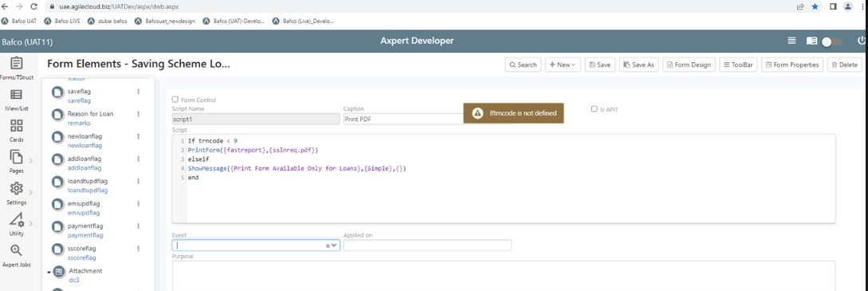This screenshot has height=291, width=868.
Task: Expand the Settings sidebar chevron
Action: (30, 192)
